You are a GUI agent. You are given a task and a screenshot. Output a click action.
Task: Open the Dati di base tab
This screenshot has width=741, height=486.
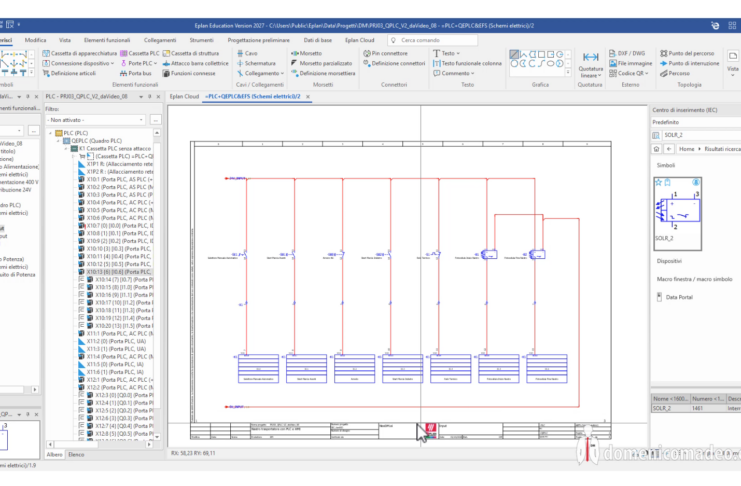click(318, 40)
